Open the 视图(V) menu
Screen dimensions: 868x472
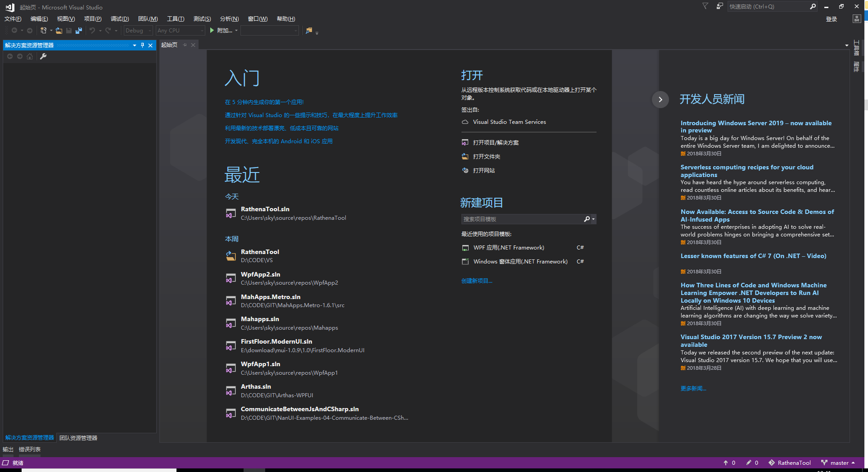[x=66, y=18]
